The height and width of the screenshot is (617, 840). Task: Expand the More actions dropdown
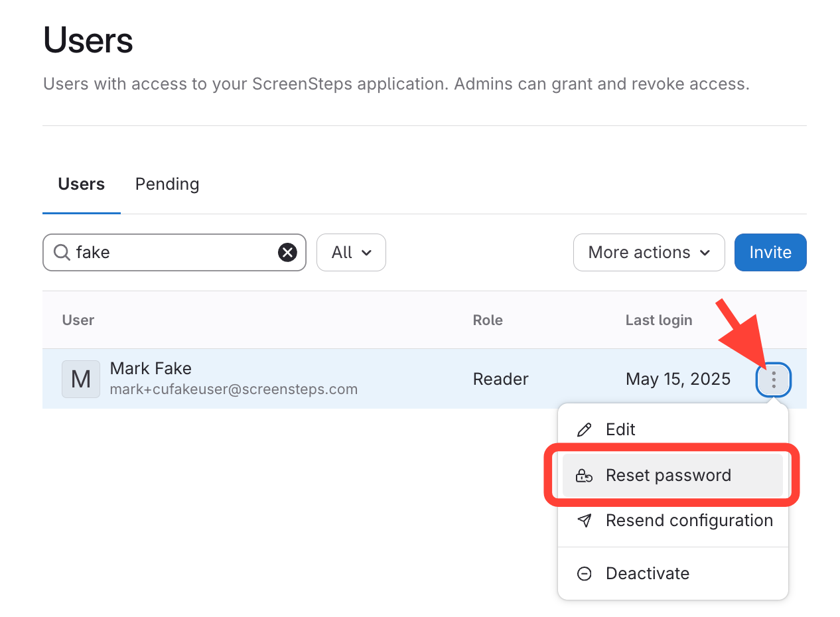point(648,252)
